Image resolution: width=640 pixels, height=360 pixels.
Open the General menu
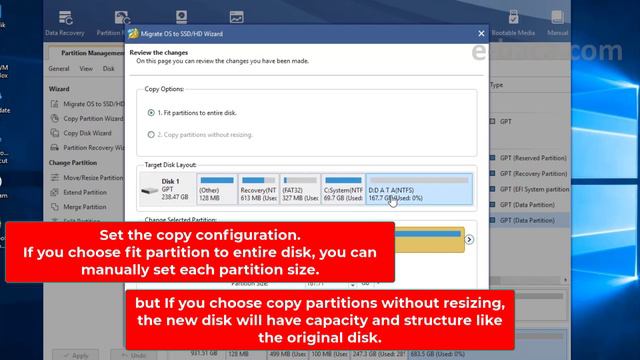(59, 69)
